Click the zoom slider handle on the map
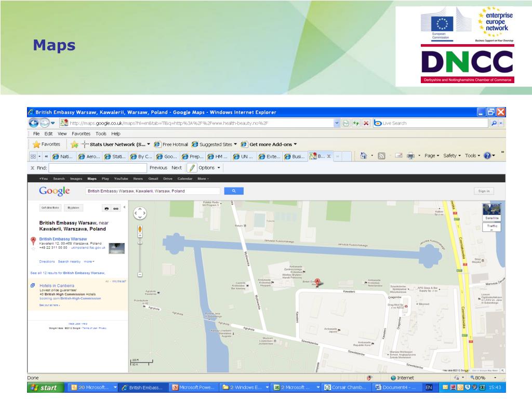The height and width of the screenshot is (399, 532). coord(140,243)
